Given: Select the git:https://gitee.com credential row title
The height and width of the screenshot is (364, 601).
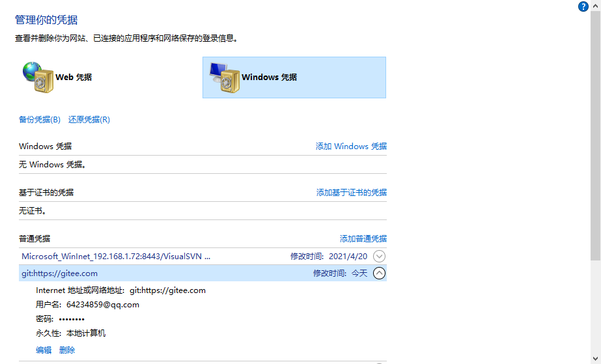Looking at the screenshot, I should pos(59,273).
